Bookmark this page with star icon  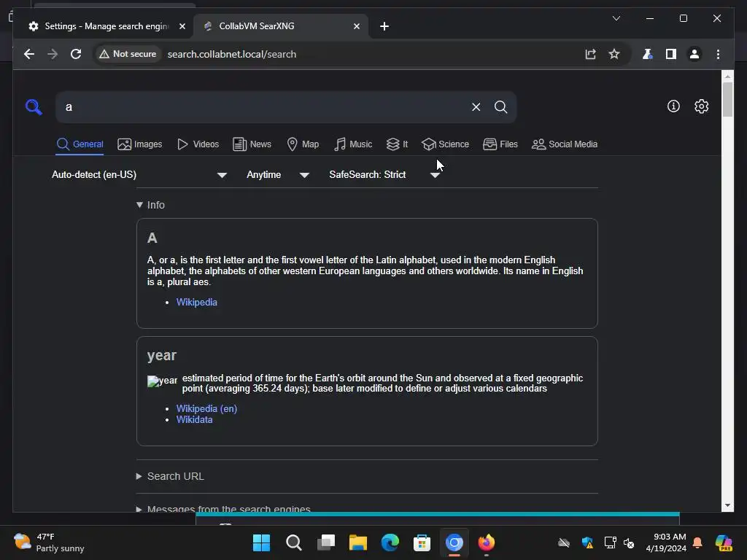pyautogui.click(x=614, y=54)
